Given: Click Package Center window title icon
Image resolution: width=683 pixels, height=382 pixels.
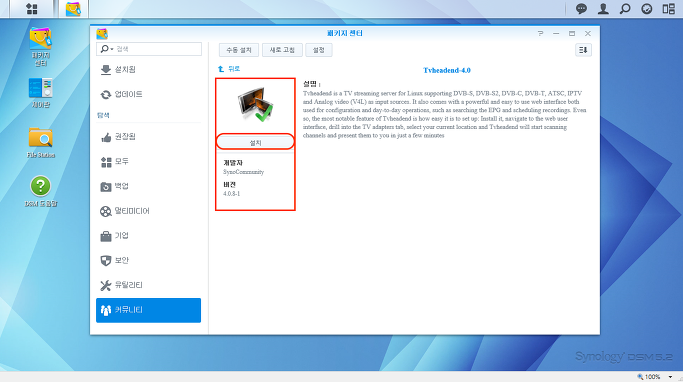Looking at the screenshot, I should (102, 34).
